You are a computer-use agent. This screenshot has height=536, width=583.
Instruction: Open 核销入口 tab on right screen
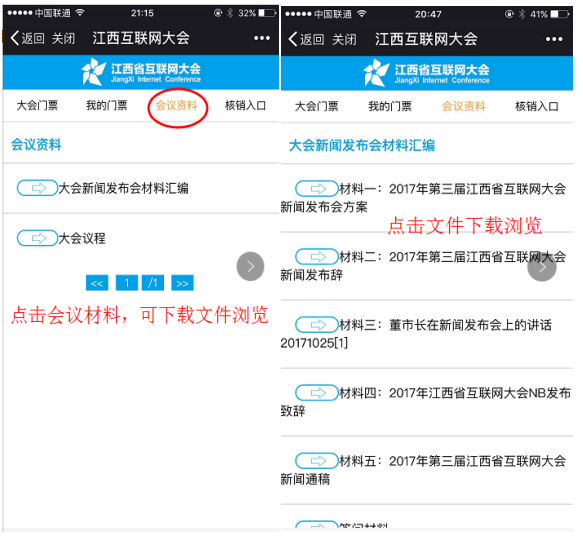[537, 107]
